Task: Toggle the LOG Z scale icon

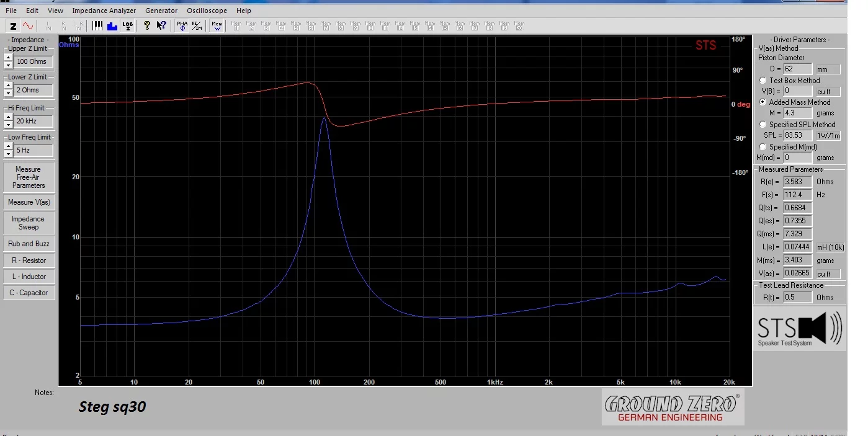Action: click(127, 26)
